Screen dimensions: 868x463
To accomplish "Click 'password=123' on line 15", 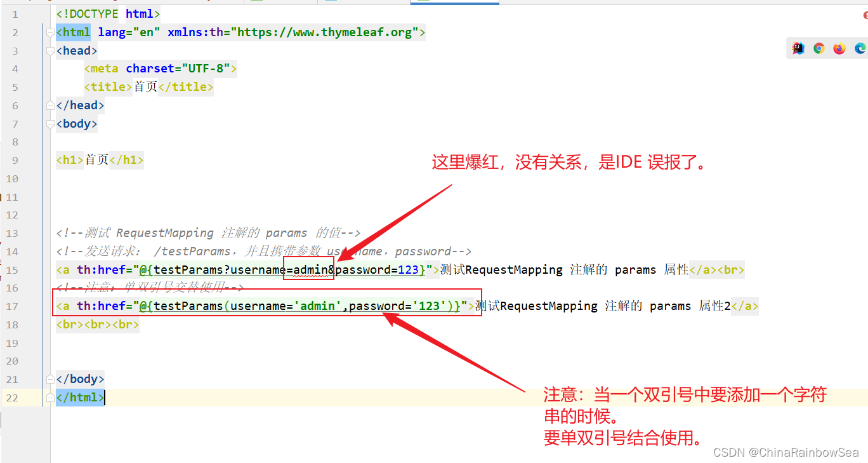I will 377,270.
